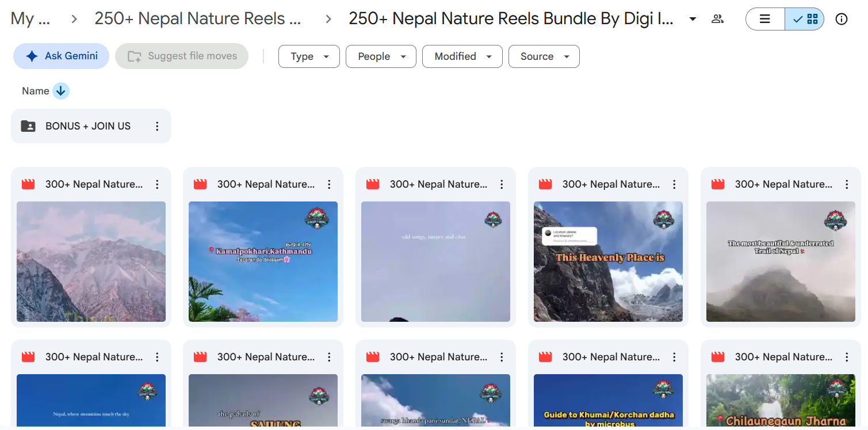Open the 'Nepal, where mountains touch the sky' thumbnail
Image resolution: width=868 pixels, height=430 pixels.
pos(91,401)
